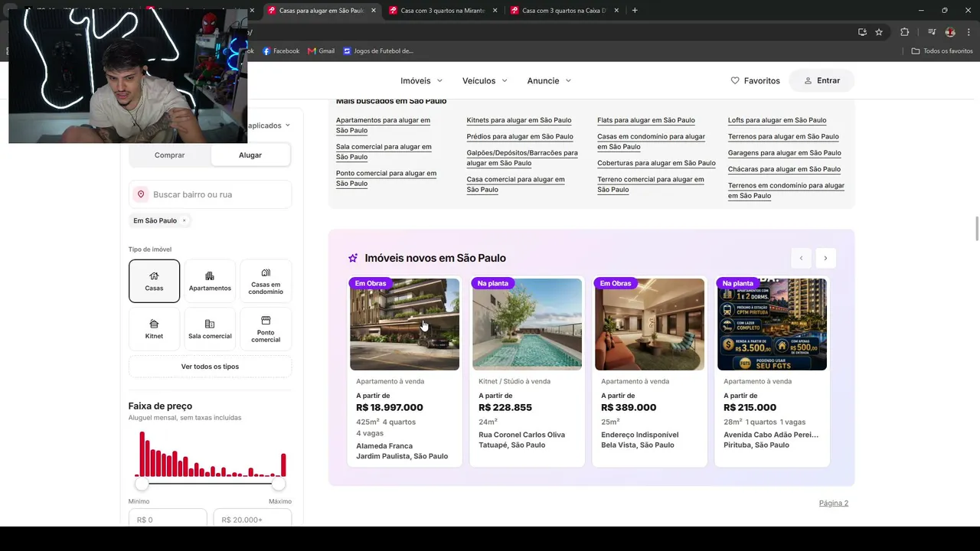This screenshot has height=551, width=980.
Task: Click the maximum price slider handle
Action: tap(279, 483)
